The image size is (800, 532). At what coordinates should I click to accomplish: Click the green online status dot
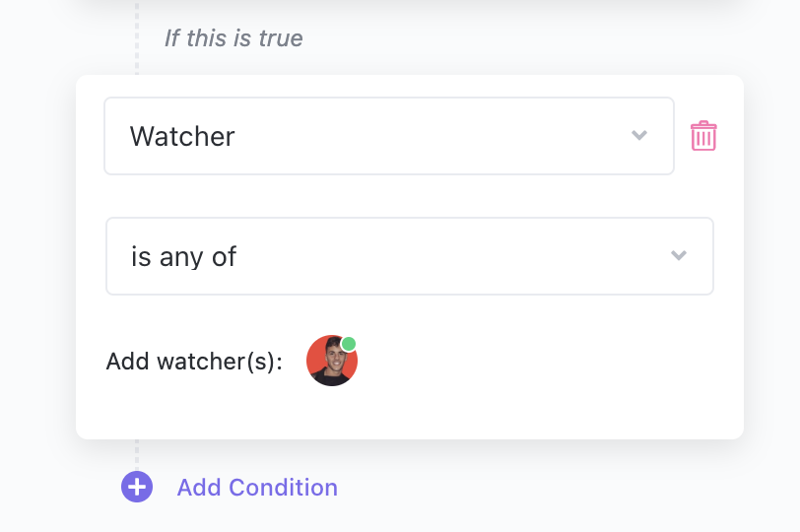(349, 344)
